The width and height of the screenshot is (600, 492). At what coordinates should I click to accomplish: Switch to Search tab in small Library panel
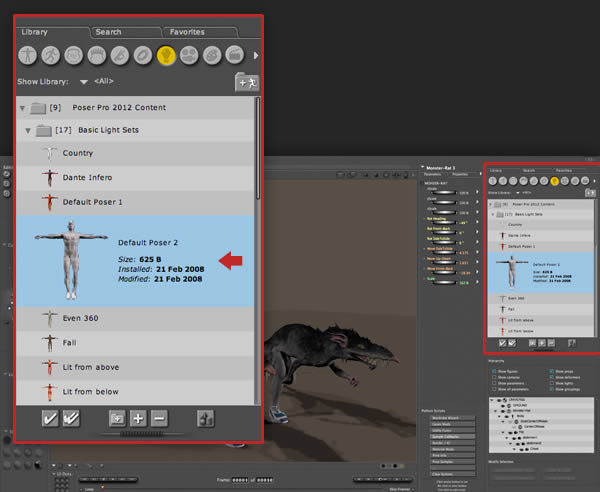coord(529,170)
